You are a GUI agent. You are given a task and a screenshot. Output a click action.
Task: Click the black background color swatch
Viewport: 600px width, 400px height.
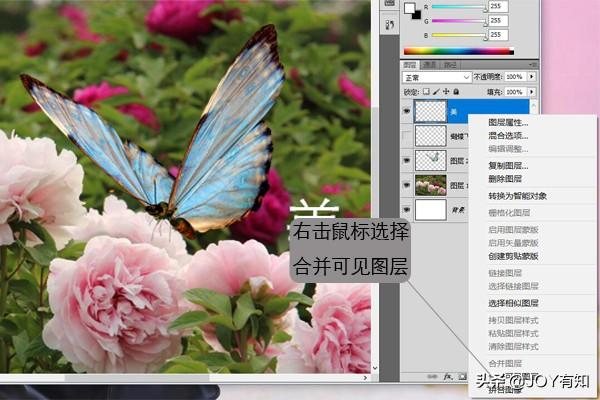pyautogui.click(x=417, y=15)
